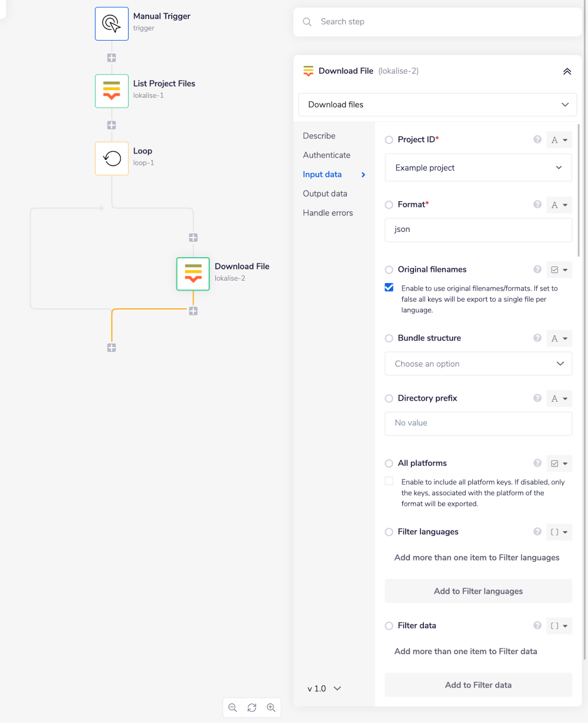Enable the All platforms checkbox
The image size is (588, 723).
389,481
